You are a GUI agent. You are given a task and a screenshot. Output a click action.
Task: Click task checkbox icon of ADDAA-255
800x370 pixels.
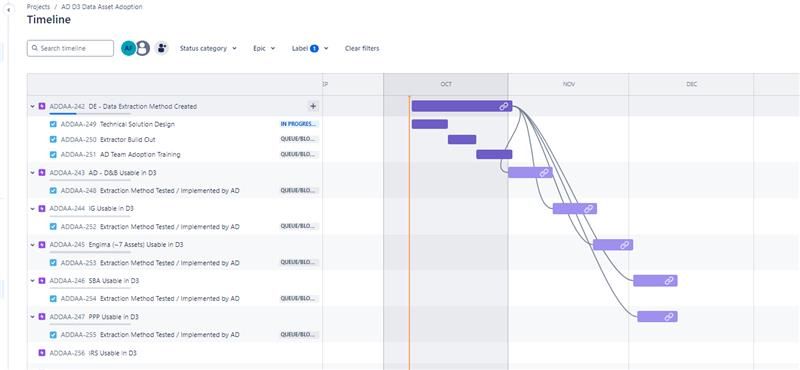tap(53, 335)
